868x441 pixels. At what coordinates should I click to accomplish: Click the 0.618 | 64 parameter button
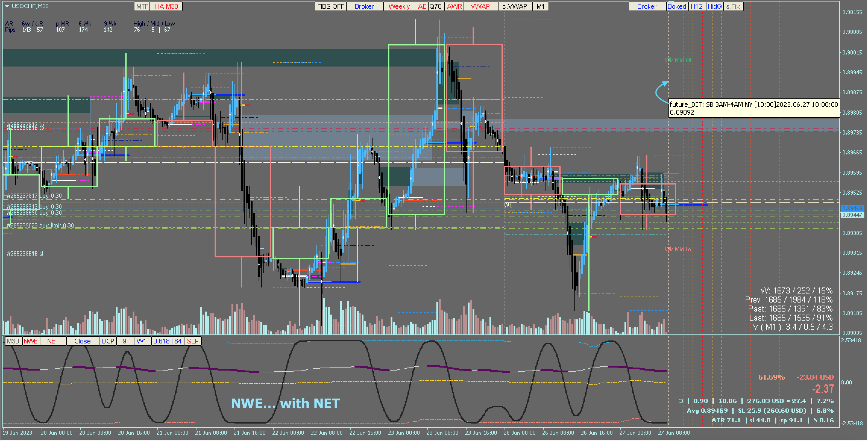pyautogui.click(x=168, y=341)
